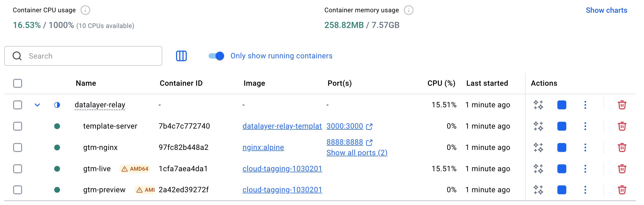Check the select-all containers checkbox
The height and width of the screenshot is (205, 644).
[x=18, y=83]
